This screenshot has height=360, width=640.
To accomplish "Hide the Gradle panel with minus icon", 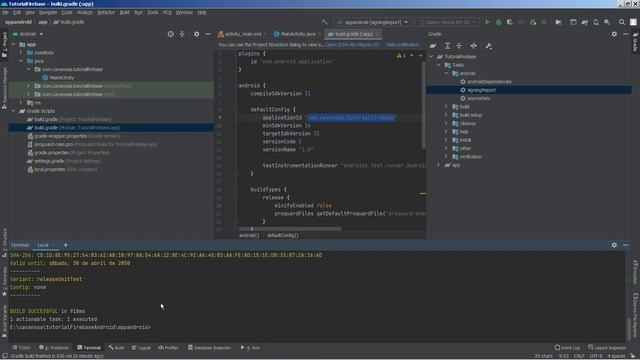I will click(626, 34).
